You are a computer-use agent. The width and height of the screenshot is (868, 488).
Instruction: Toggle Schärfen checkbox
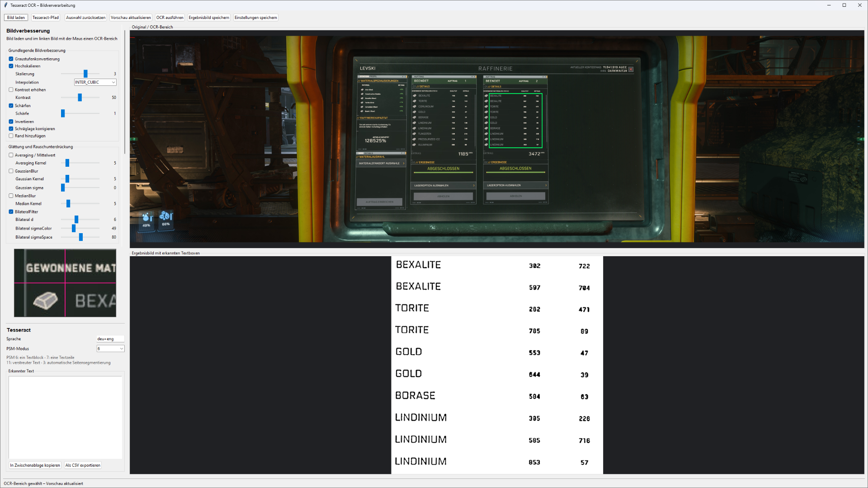pyautogui.click(x=11, y=106)
